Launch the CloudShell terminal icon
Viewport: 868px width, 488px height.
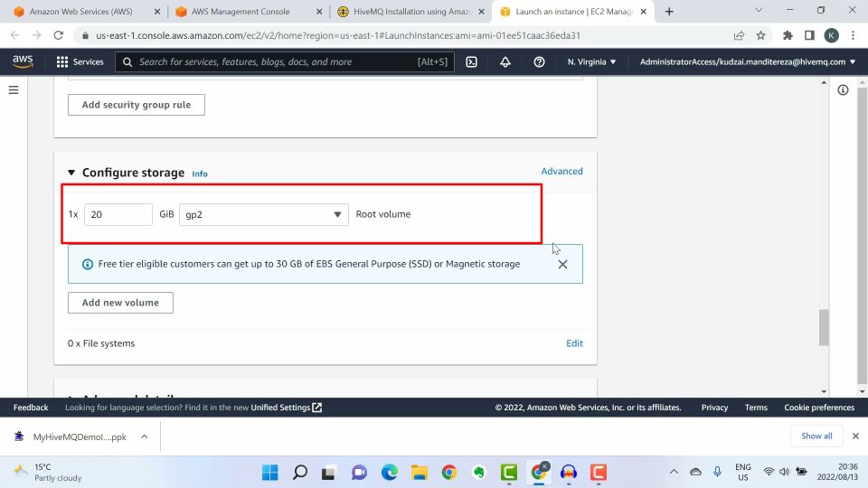tap(471, 62)
